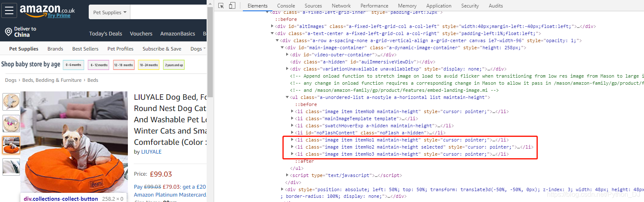Select the first product thumbnail image
This screenshot has height=202, width=644.
(x=11, y=102)
